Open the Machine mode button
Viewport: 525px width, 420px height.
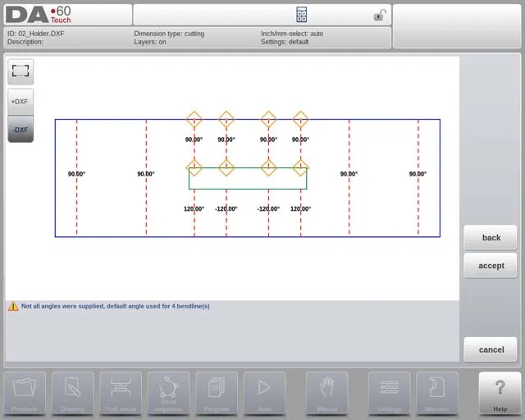(x=436, y=392)
